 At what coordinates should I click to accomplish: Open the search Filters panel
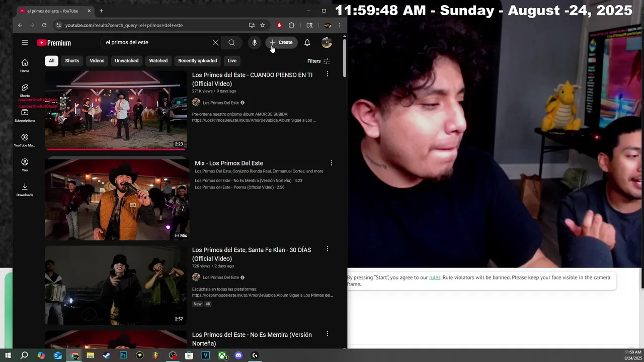click(318, 61)
